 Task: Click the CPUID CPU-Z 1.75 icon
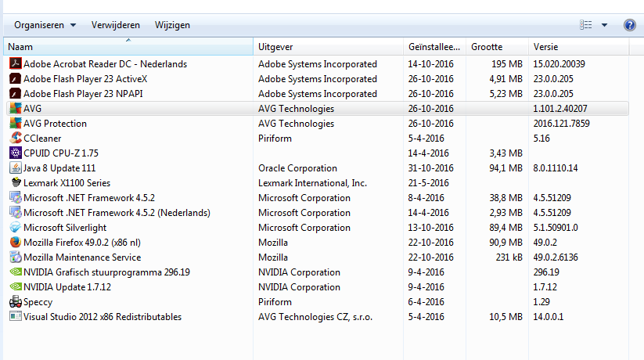pos(15,153)
